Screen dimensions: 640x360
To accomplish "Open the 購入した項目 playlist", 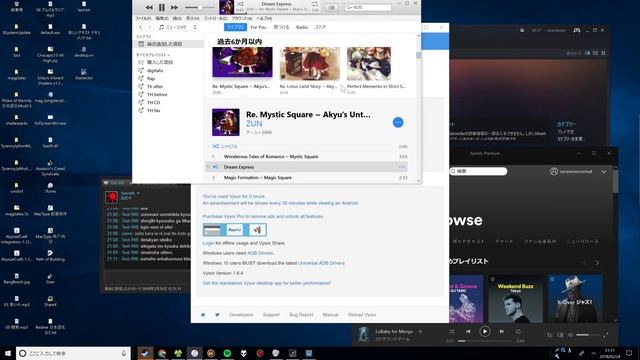I will [160, 62].
